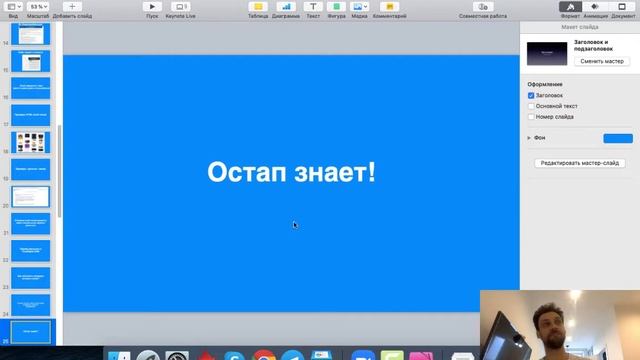Viewport: 640px width, 360px height.
Task: Switch to the Документ inspector tab
Action: [x=622, y=7]
